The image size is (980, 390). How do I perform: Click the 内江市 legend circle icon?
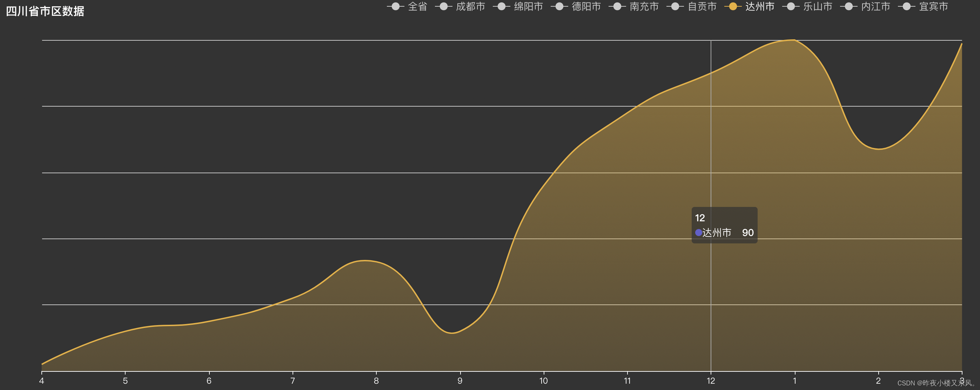pos(848,6)
